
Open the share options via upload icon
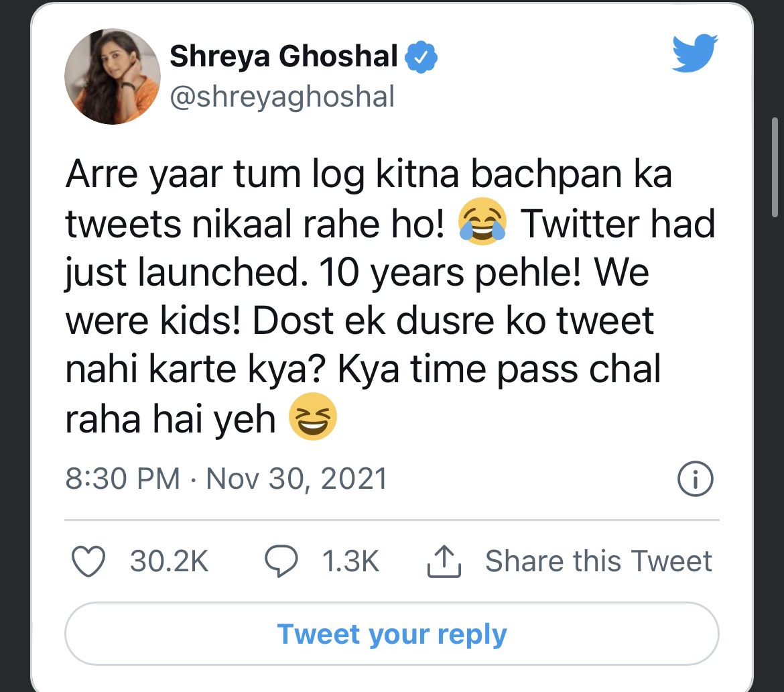point(443,559)
